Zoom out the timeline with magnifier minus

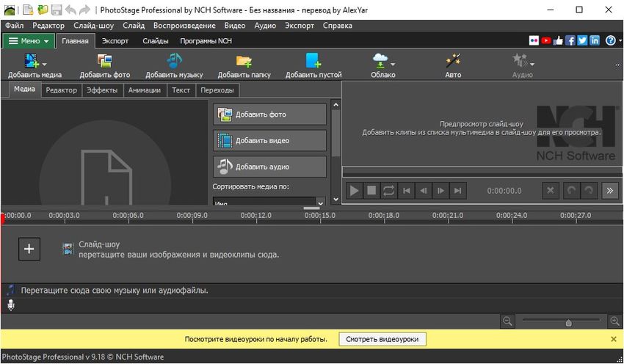508,321
